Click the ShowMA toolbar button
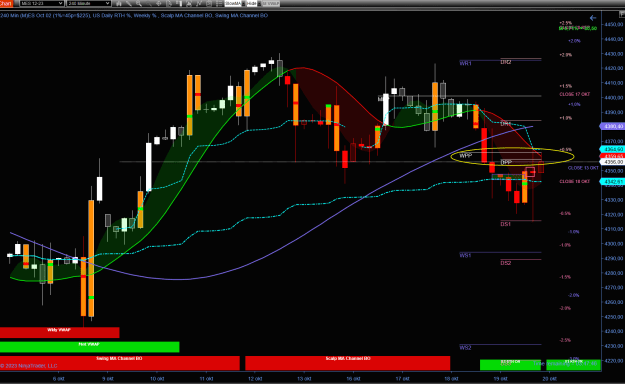The width and height of the screenshot is (625, 384). coord(233,3)
